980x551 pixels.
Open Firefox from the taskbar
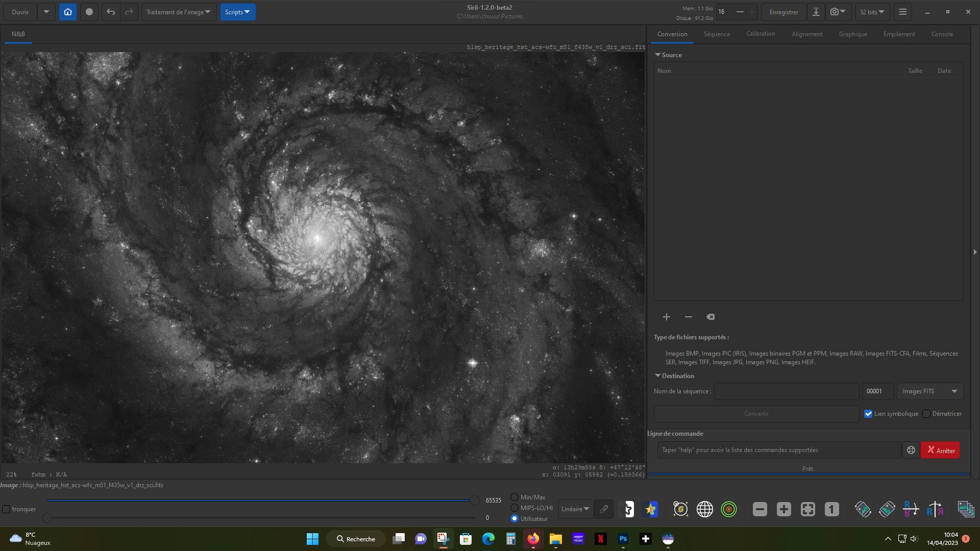click(x=533, y=539)
